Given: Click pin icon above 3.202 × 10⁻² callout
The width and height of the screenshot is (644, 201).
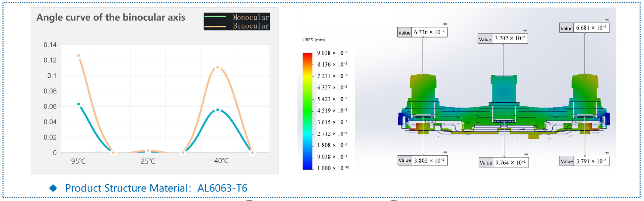Looking at the screenshot, I should point(525,31).
